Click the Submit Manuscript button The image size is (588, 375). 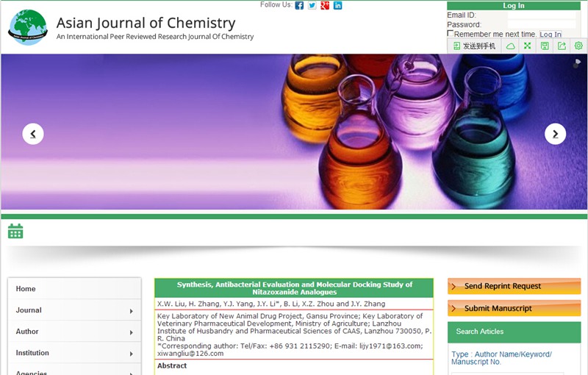click(x=514, y=308)
